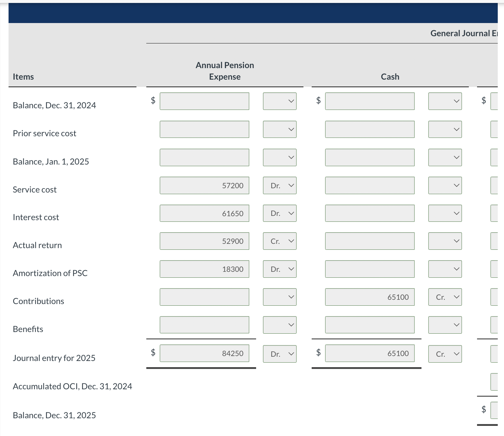The image size is (504, 436).
Task: Select Actual return expense field showing 52900
Action: [x=204, y=241]
